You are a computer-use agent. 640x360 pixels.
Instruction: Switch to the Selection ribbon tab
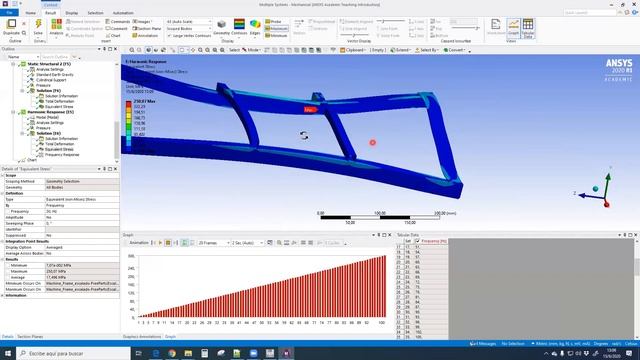[95, 13]
